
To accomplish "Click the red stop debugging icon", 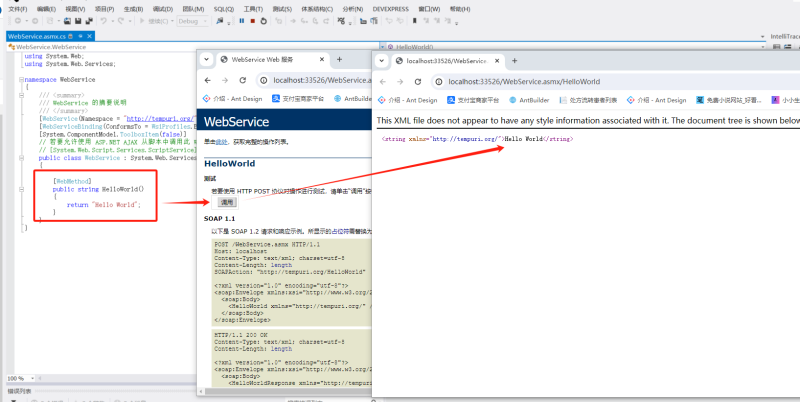I will tap(252, 20).
